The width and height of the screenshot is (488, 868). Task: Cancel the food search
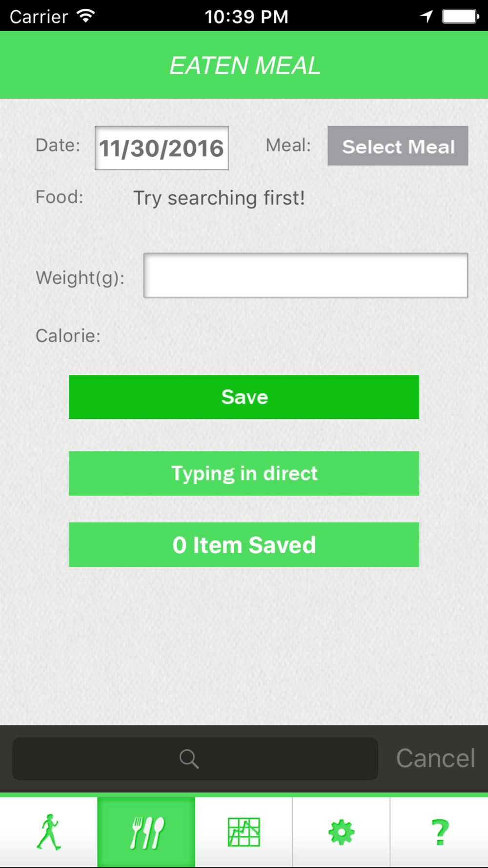(435, 758)
